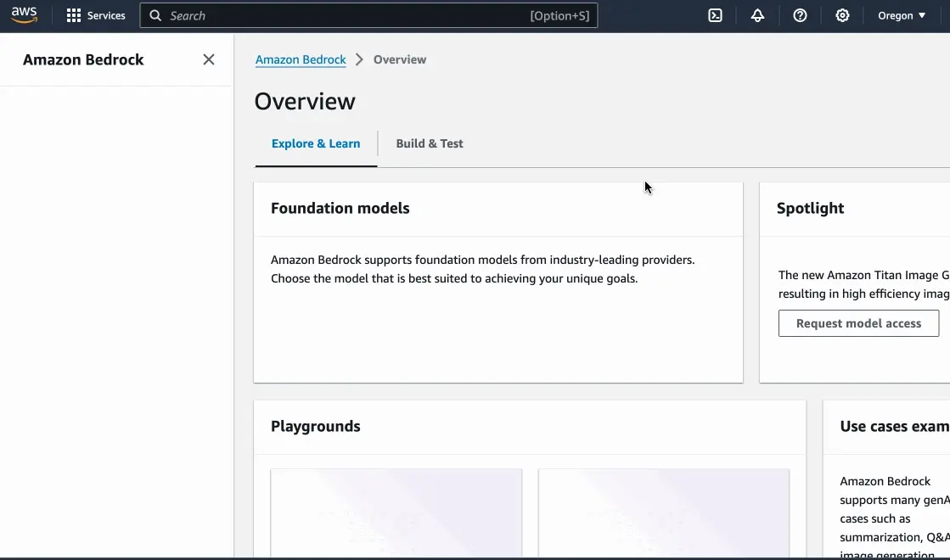The width and height of the screenshot is (950, 560).
Task: Open the notifications bell
Action: click(757, 15)
